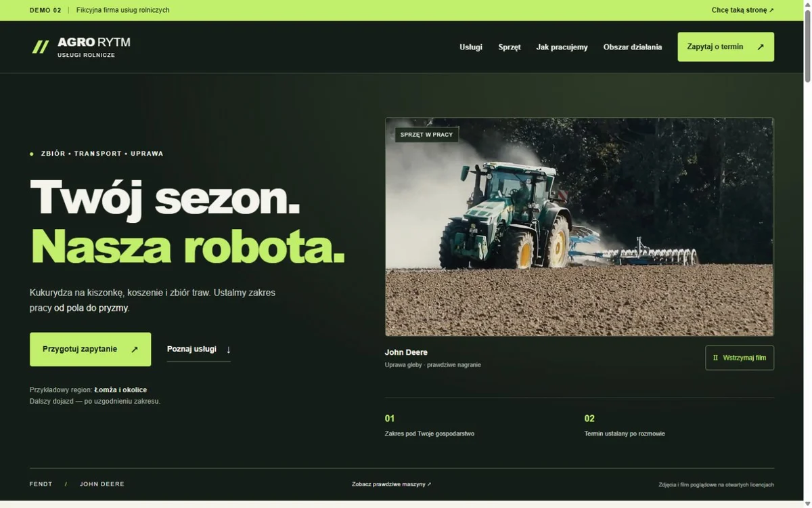Click the 'Twój sezon.' heading
This screenshot has height=508, width=812.
165,197
